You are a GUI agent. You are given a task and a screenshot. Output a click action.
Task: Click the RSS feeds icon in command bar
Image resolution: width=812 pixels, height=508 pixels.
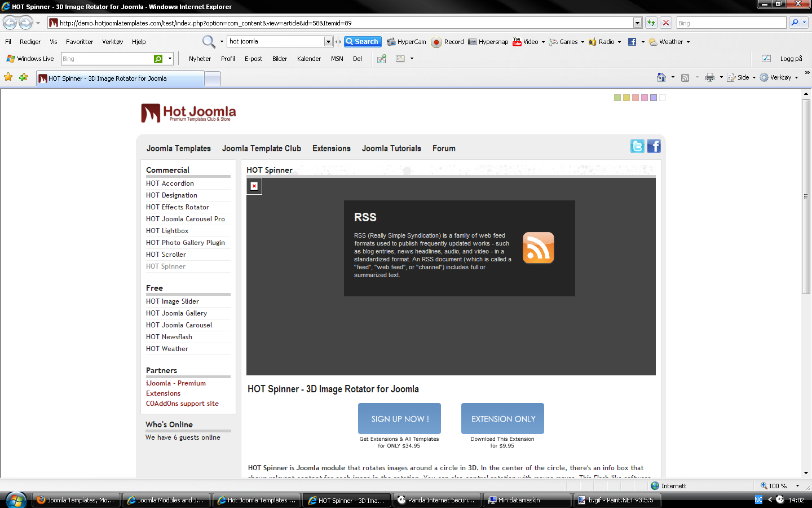coord(685,77)
